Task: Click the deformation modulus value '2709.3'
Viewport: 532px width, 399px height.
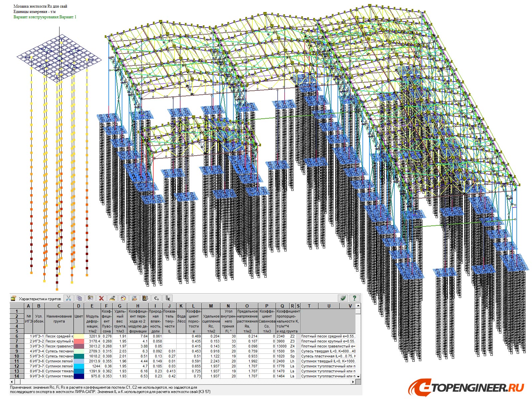Action: (x=94, y=351)
